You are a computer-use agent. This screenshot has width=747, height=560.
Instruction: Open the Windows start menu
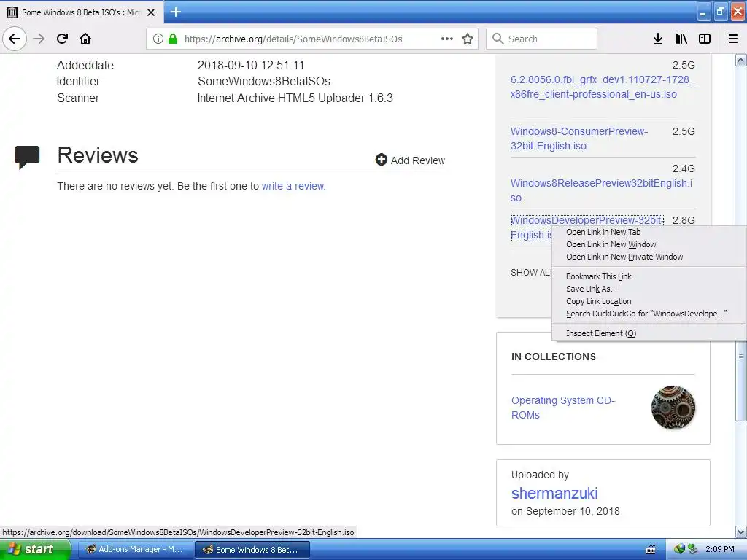pos(35,549)
